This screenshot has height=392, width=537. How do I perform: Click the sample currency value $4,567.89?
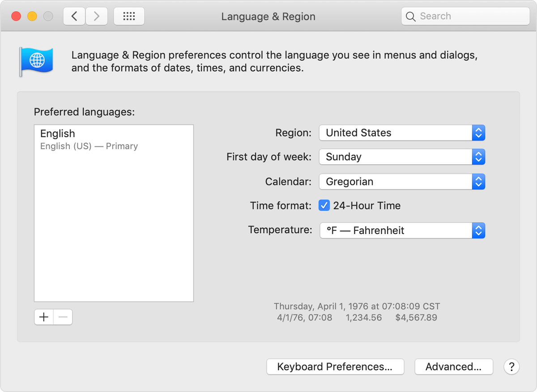(416, 318)
